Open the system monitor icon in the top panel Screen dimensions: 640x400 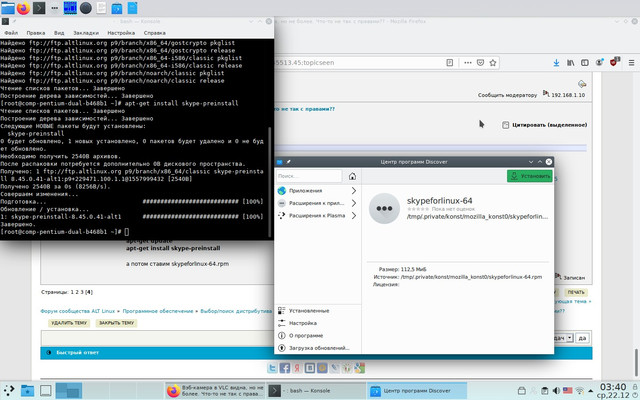pos(70,8)
